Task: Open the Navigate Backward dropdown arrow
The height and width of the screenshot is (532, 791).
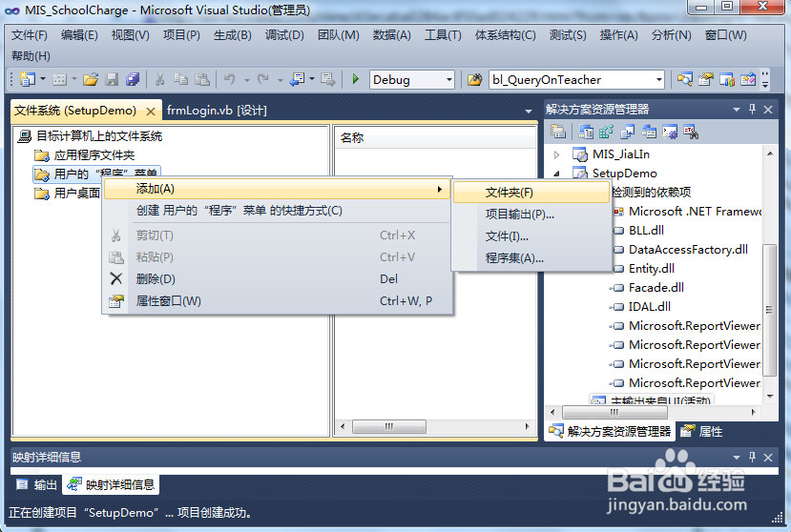Action: click(312, 79)
